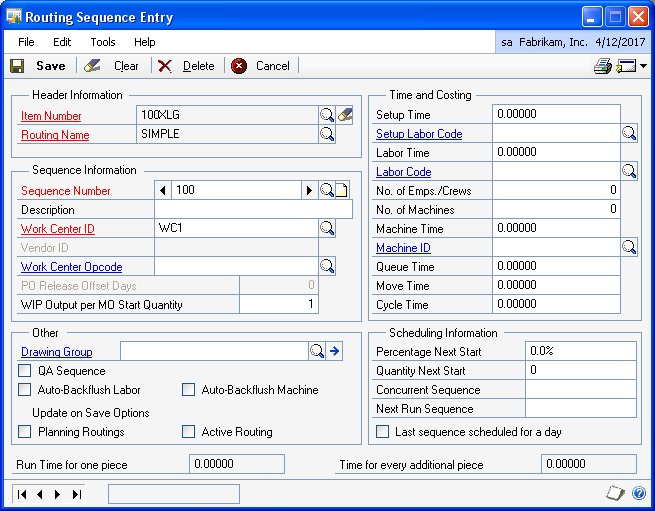Click the Save floppy disk icon
Image resolution: width=655 pixels, height=511 pixels.
tap(17, 66)
